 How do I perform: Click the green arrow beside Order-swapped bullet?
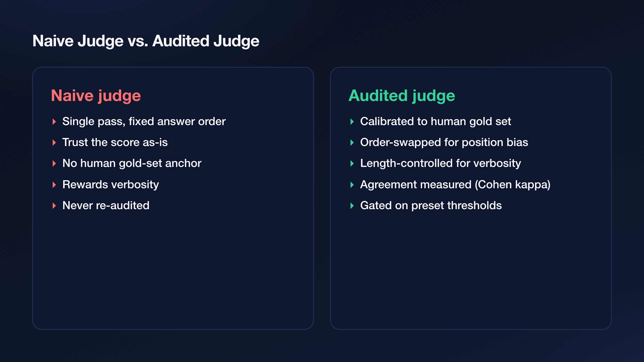[x=352, y=143]
